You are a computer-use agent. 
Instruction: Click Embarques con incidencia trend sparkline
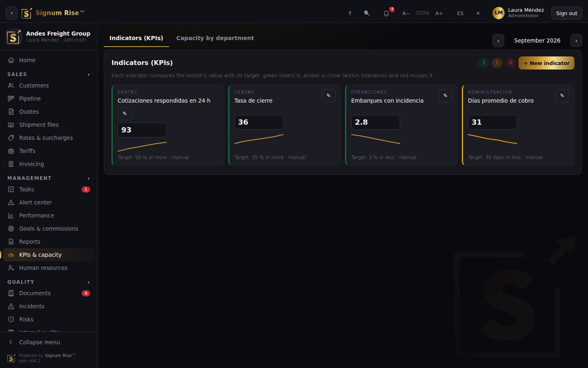click(375, 139)
